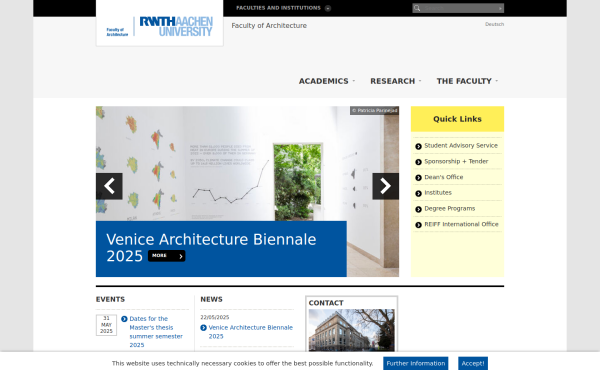600x375 pixels.
Task: Click the Contact section heading
Action: click(326, 303)
